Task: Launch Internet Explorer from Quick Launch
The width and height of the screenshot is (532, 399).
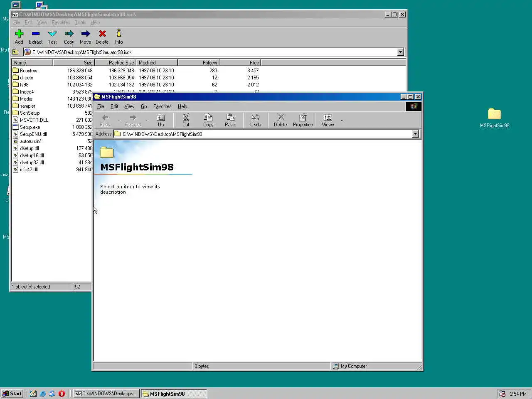Action: click(43, 394)
